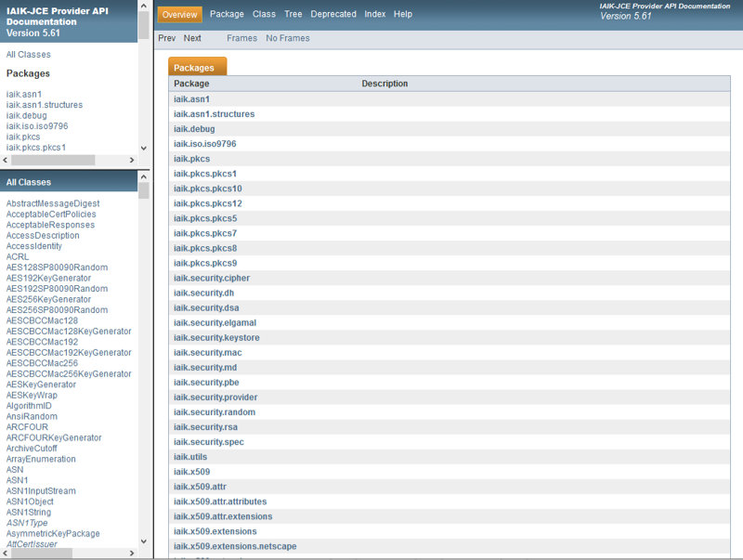Viewport: 743px width, 560px height.
Task: Open the All Classes link in packages frame
Action: [x=29, y=55]
